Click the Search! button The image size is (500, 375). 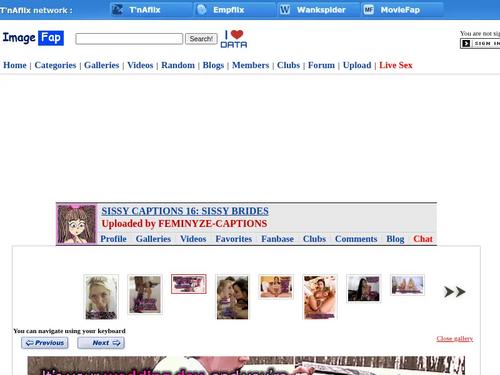click(201, 39)
